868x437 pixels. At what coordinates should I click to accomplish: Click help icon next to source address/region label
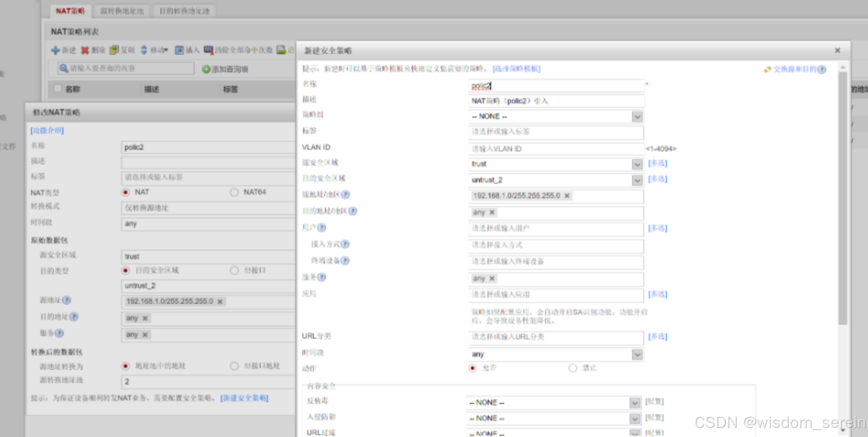(x=345, y=194)
